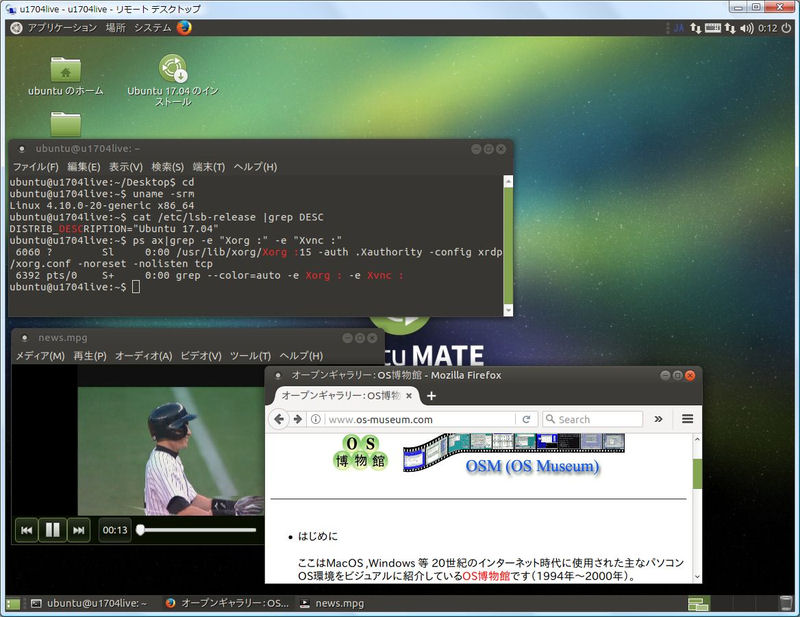
Task: Click the power icon in the top panel
Action: (786, 28)
